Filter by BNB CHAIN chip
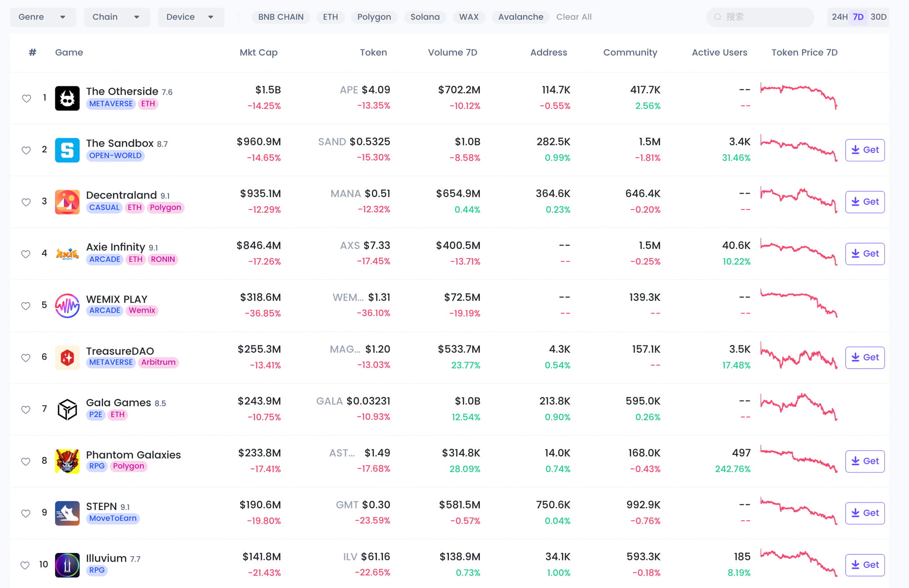Screen dimensions: 909x588 tap(281, 17)
